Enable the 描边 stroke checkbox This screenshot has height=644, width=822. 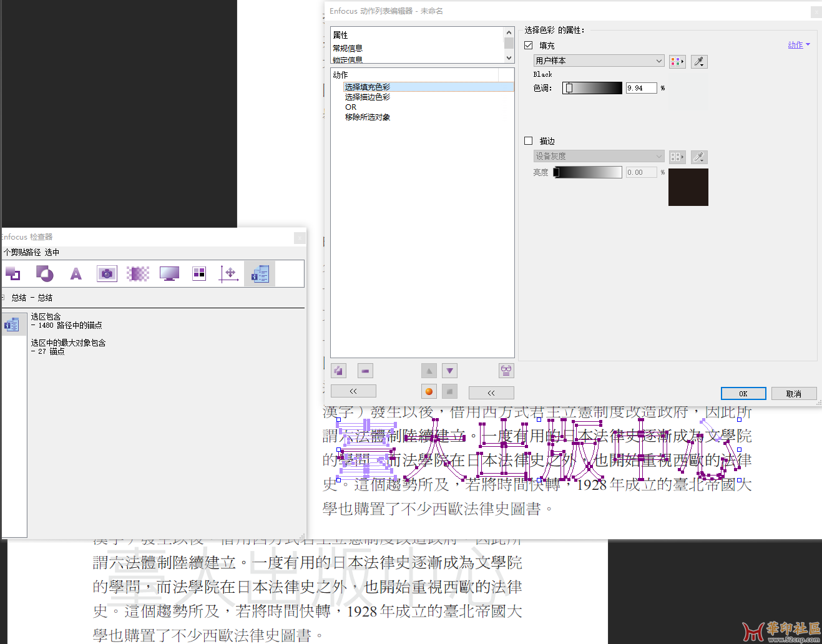pos(529,141)
